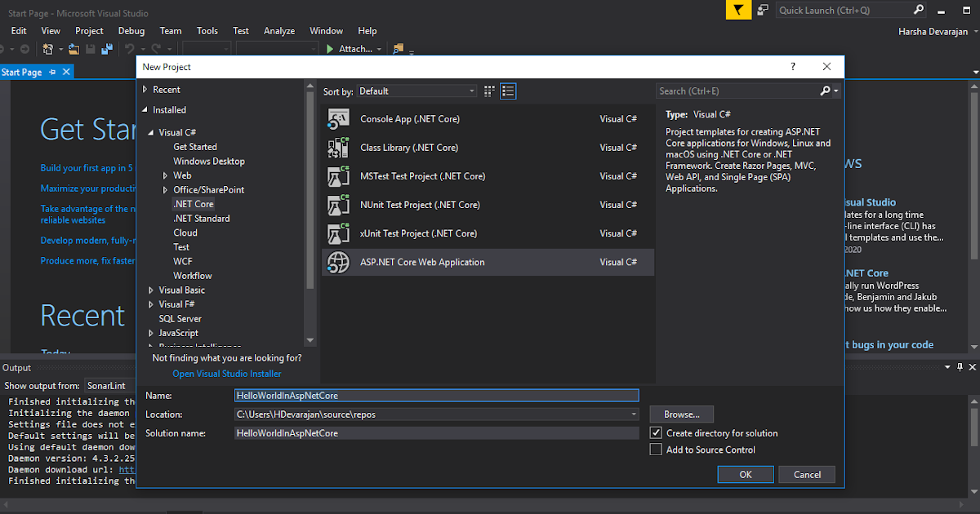Click the Browse button for project location

[681, 414]
